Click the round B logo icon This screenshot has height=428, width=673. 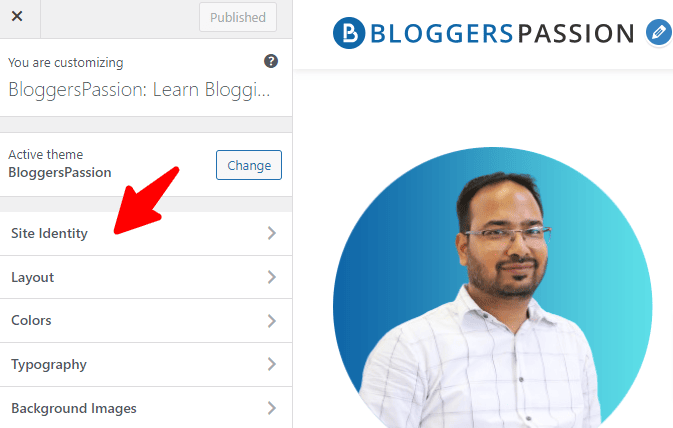pos(349,33)
